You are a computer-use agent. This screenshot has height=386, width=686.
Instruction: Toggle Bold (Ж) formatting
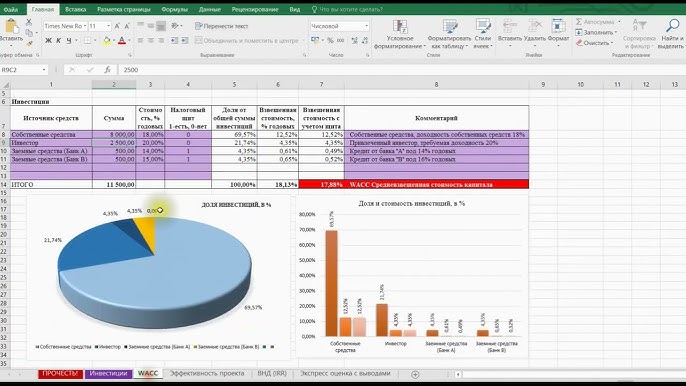[x=48, y=41]
